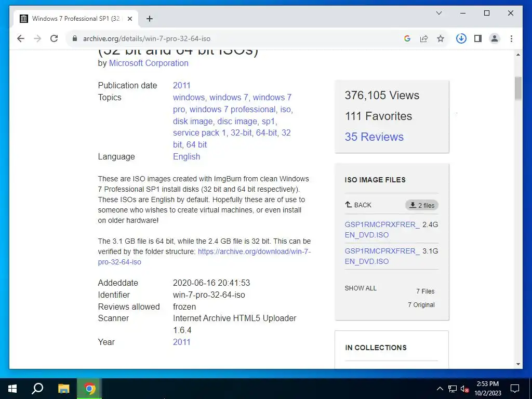Image resolution: width=532 pixels, height=399 pixels.
Task: Select the 376,105 Views text
Action: tap(382, 96)
